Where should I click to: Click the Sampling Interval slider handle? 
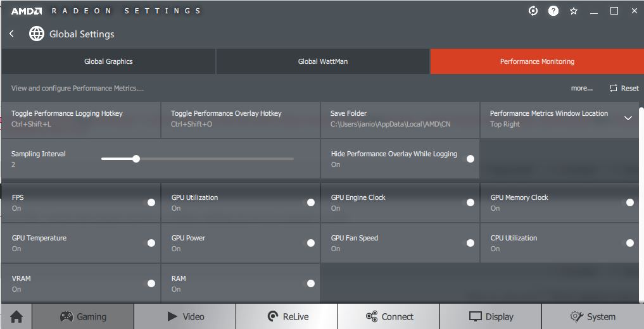click(136, 159)
